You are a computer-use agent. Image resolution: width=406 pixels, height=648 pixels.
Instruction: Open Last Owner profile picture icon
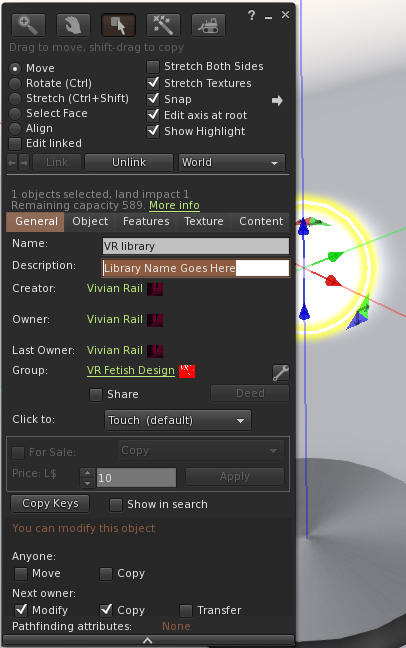(x=155, y=351)
